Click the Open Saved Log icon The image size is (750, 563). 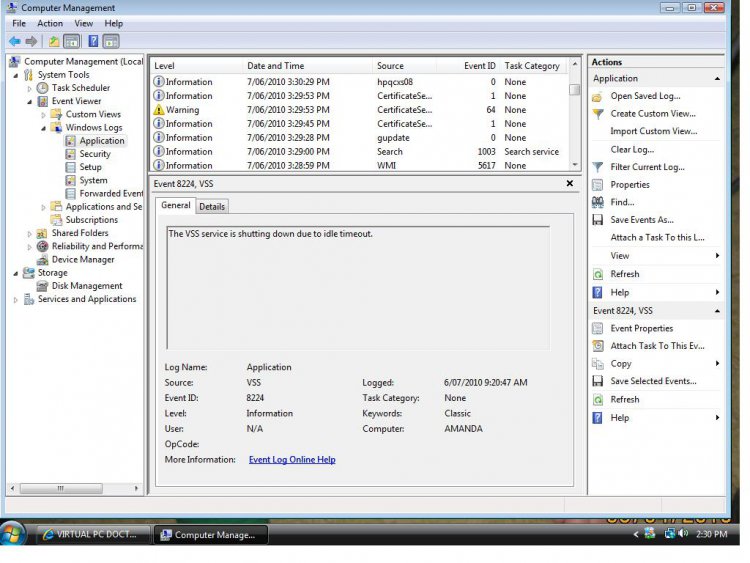click(x=597, y=97)
